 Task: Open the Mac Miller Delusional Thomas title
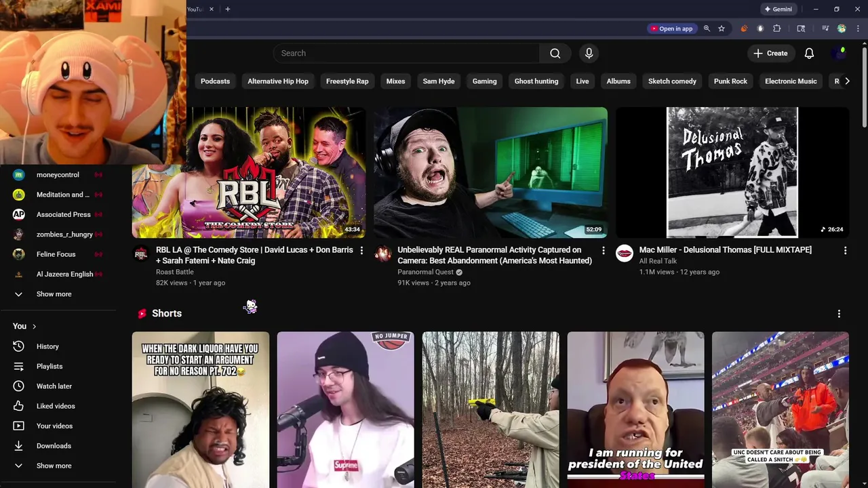click(x=725, y=250)
